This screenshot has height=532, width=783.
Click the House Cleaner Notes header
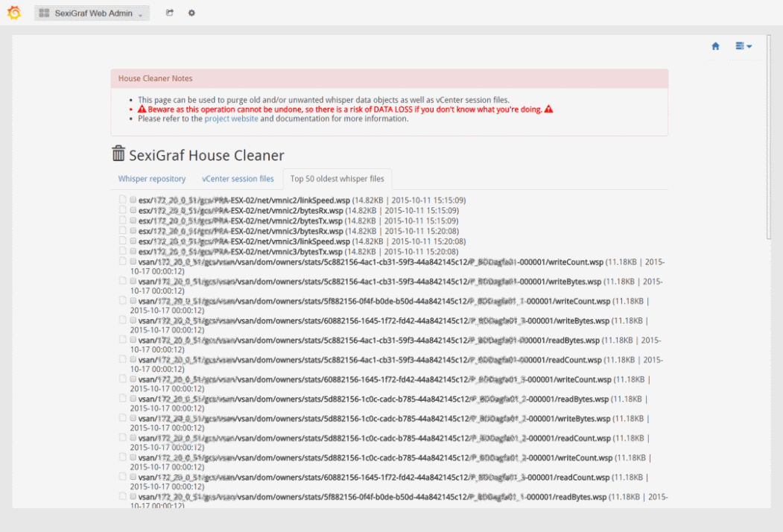point(390,78)
